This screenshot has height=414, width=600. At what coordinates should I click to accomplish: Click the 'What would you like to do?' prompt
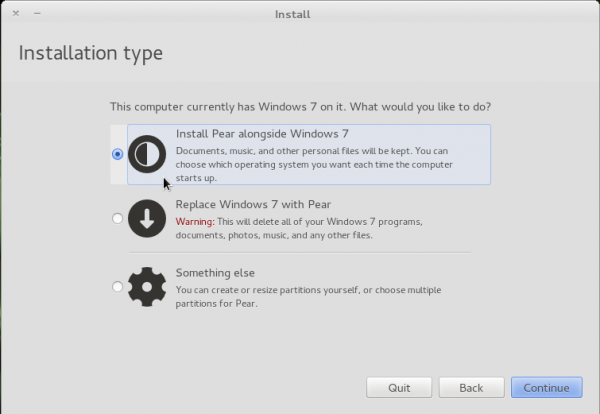(x=420, y=107)
